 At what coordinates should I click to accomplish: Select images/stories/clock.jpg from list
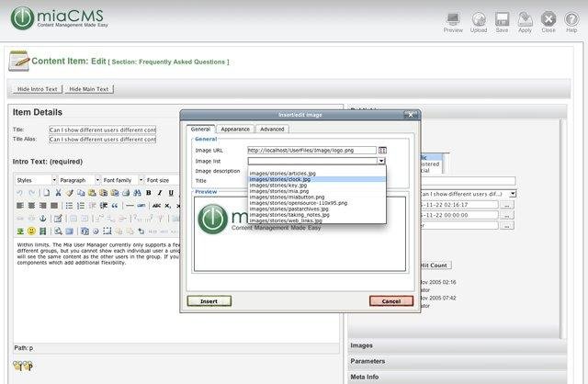[x=317, y=179]
